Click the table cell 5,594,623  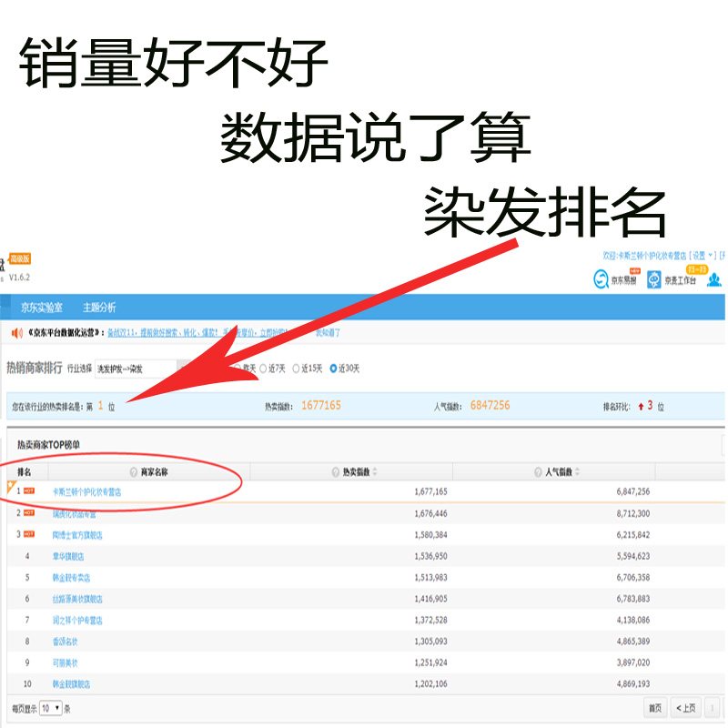(x=633, y=556)
